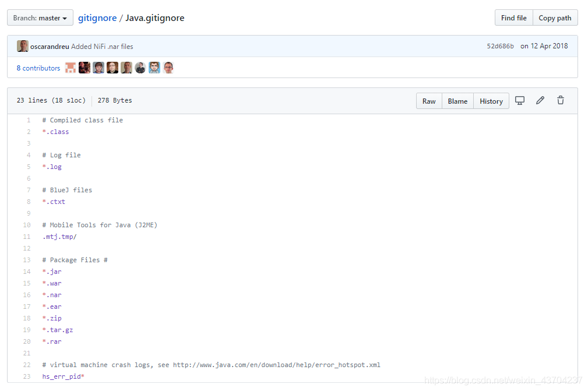Open the 8 contributors link
Screen dimensions: 588x391
pyautogui.click(x=38, y=68)
